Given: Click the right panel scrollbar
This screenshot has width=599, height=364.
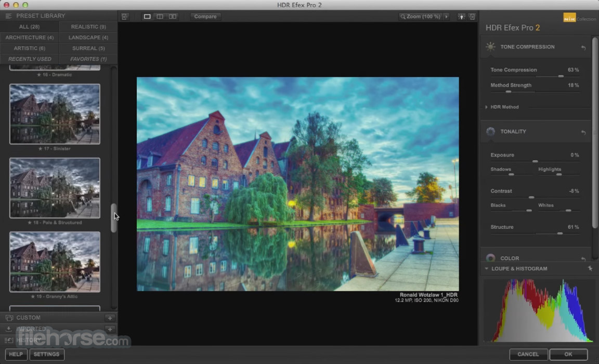Looking at the screenshot, I should coord(595,133).
